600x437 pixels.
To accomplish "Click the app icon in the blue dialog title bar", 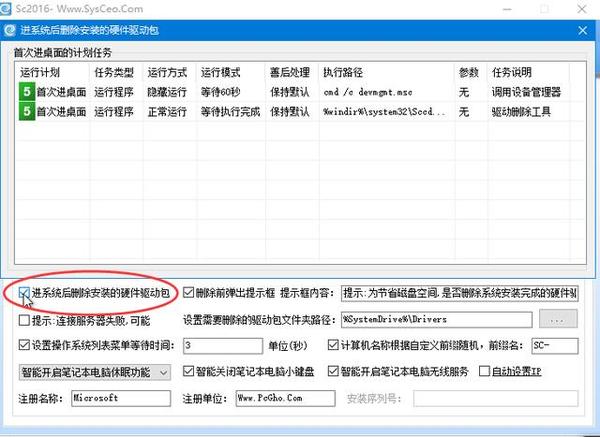I will pos(9,30).
